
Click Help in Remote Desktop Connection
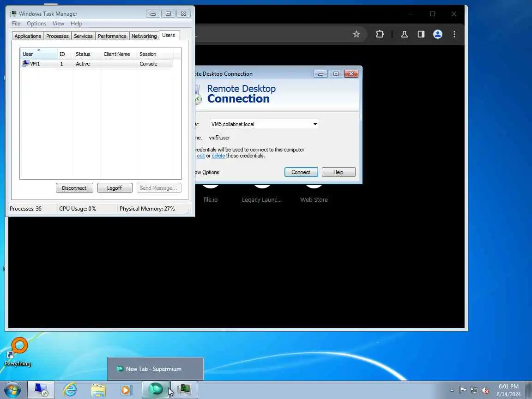tap(338, 172)
